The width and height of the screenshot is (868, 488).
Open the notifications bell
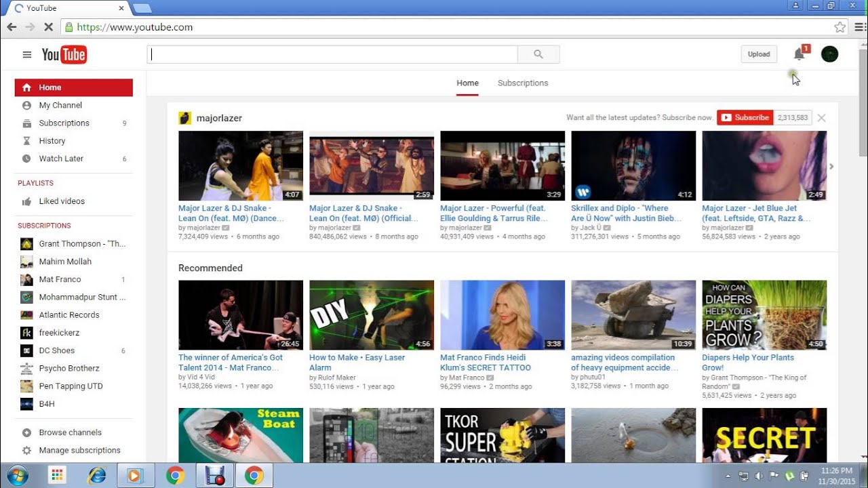click(799, 54)
